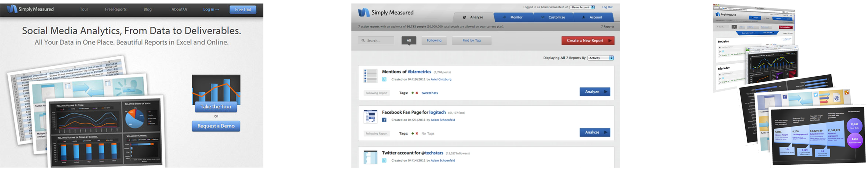Click the tweetchats tag
This screenshot has height=172, width=868.
click(x=430, y=93)
